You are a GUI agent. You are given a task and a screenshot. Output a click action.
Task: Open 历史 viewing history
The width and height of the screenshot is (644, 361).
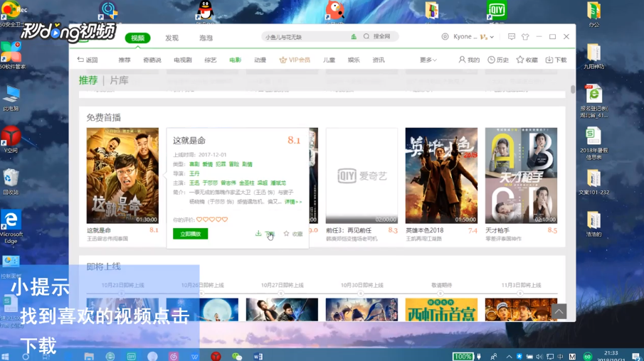point(498,60)
